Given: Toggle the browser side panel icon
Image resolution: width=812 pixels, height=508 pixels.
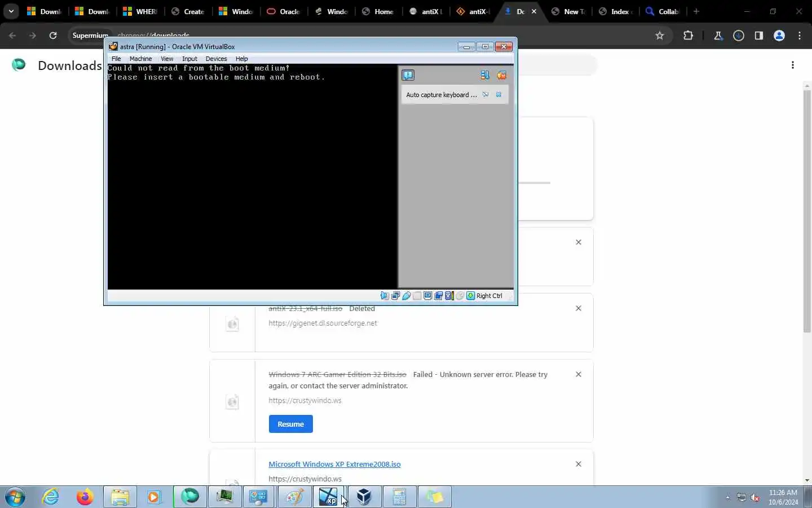Looking at the screenshot, I should (759, 36).
